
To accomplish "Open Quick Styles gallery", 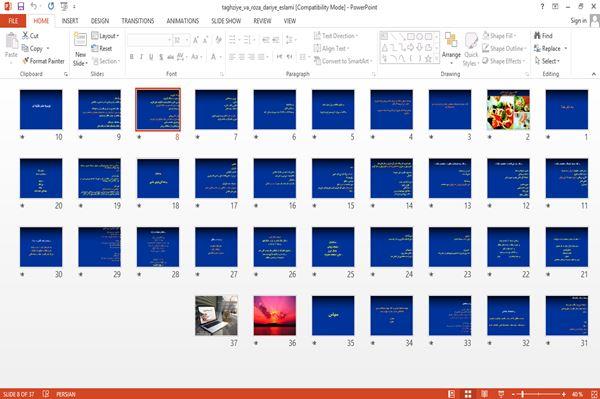I will point(471,49).
